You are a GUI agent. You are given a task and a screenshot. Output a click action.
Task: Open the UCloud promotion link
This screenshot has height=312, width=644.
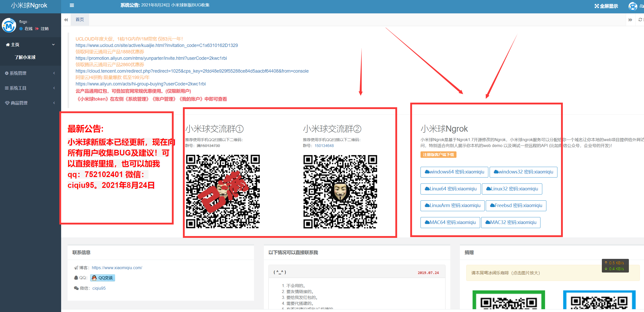tap(156, 45)
